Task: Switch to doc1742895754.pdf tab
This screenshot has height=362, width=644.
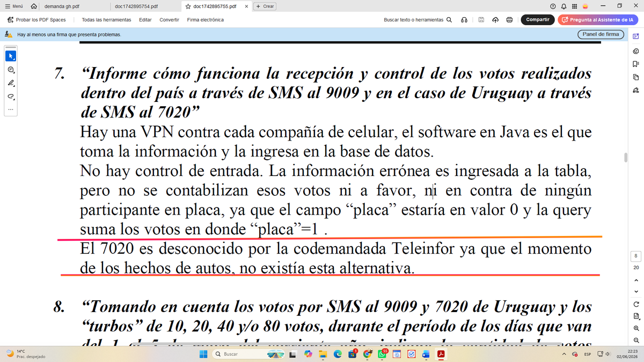Action: (x=136, y=6)
